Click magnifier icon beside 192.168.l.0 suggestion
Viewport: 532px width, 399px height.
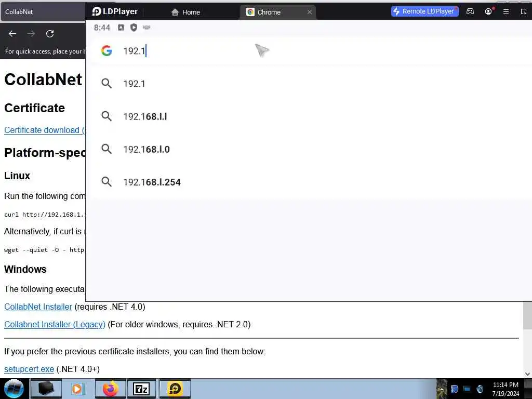click(x=107, y=149)
